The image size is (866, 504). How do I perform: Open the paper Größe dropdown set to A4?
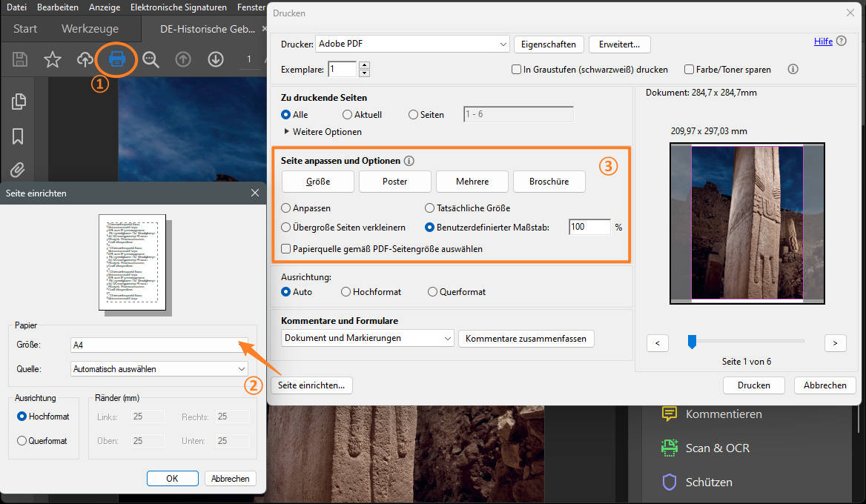point(158,345)
